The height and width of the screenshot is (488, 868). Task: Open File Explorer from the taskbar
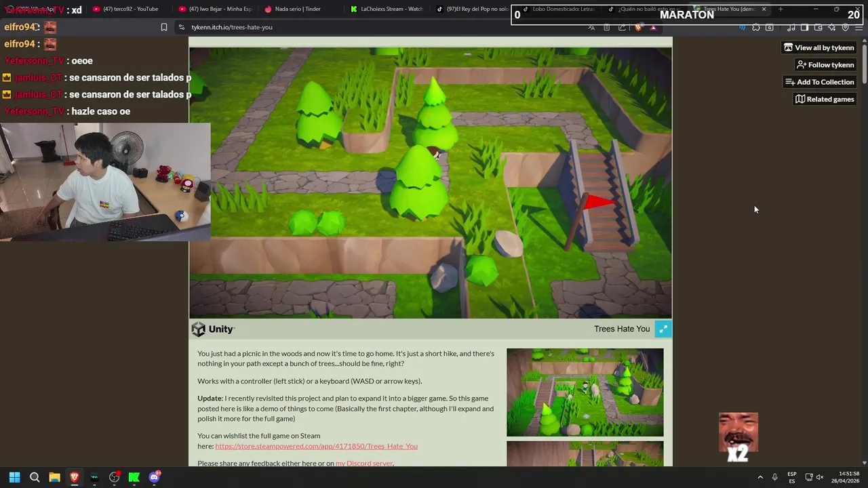(54, 477)
